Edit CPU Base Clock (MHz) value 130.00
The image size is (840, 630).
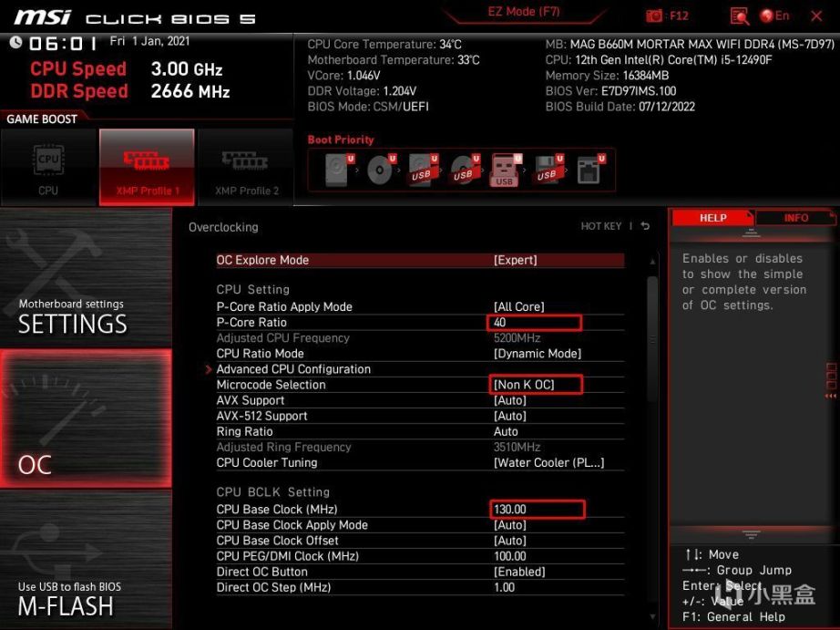pos(537,509)
